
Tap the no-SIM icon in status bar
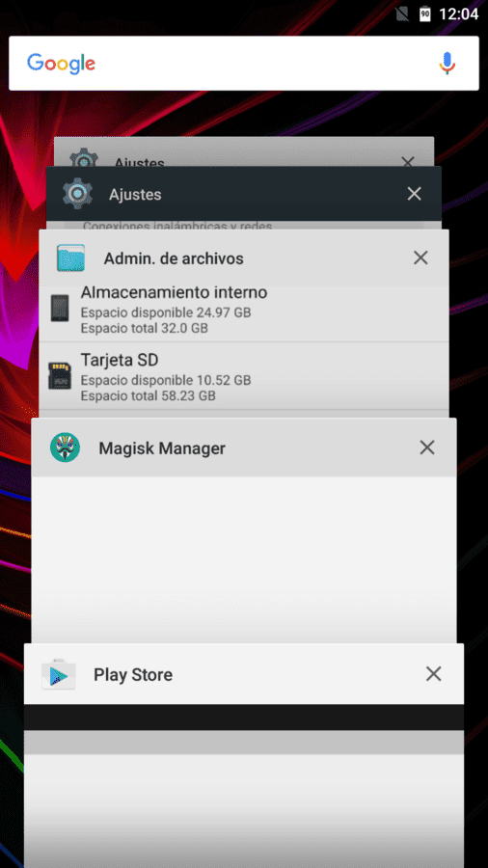coord(402,14)
